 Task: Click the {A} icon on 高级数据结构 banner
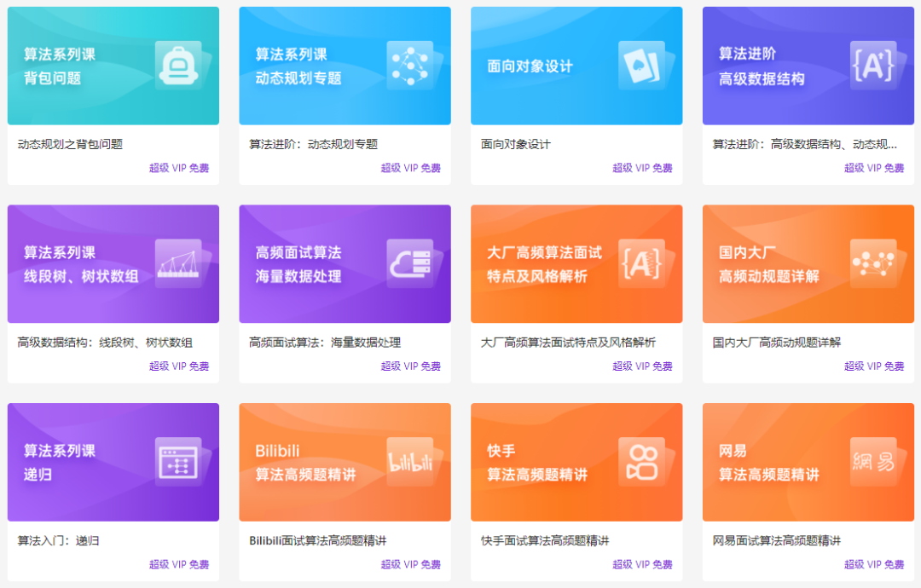(x=873, y=65)
